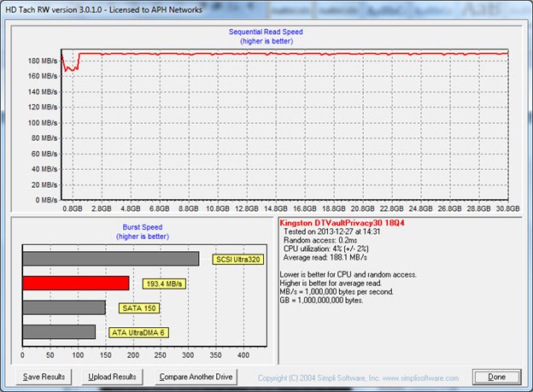Select the red burst speed bar

click(x=75, y=283)
